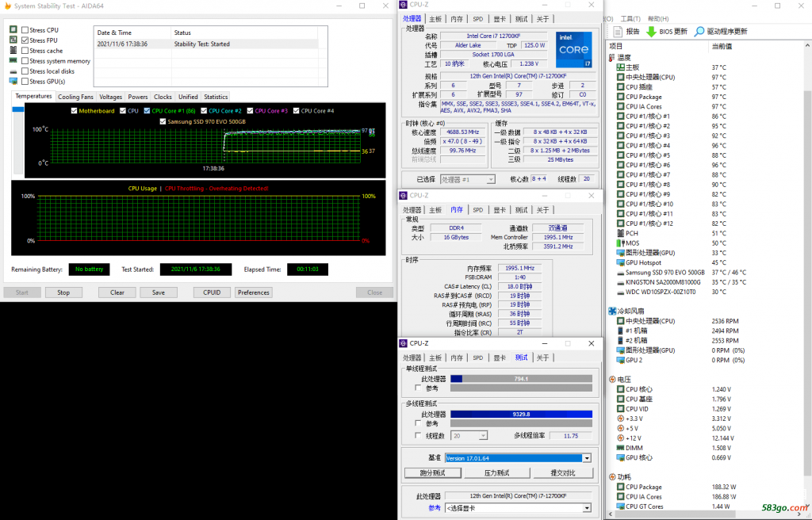Click the processor icon beside Stress CPU
The height and width of the screenshot is (520, 812).
point(13,30)
